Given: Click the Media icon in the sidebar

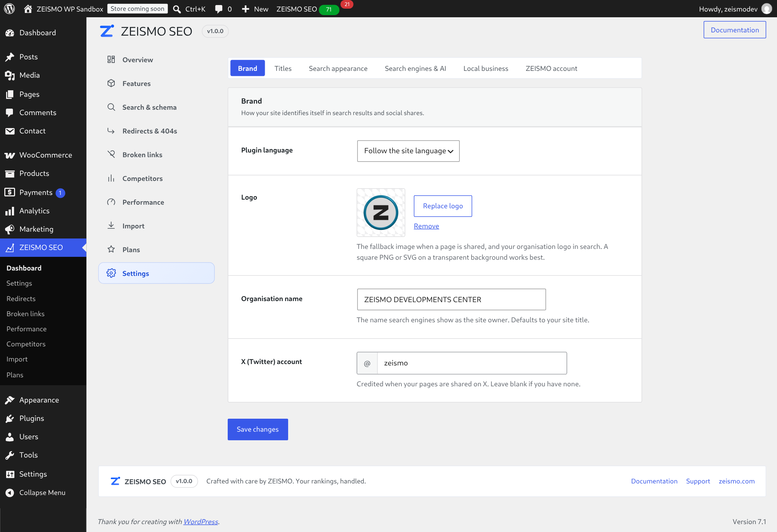Looking at the screenshot, I should [x=10, y=75].
